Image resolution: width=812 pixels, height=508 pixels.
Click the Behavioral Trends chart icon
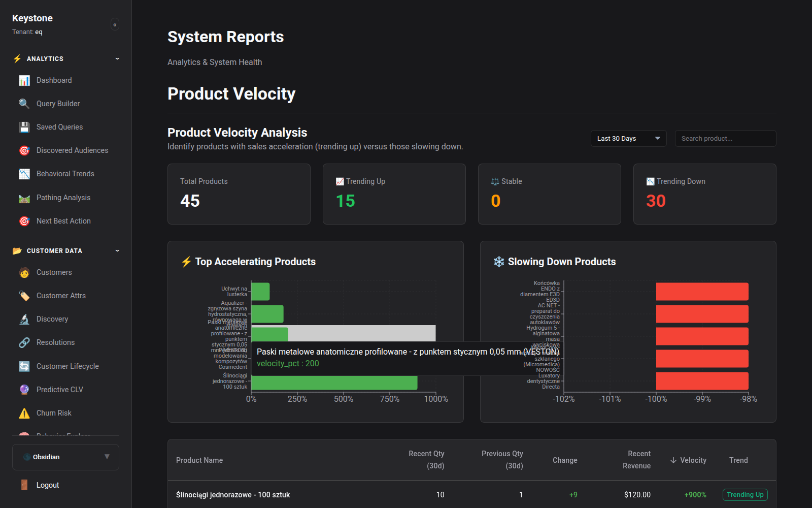pyautogui.click(x=24, y=174)
